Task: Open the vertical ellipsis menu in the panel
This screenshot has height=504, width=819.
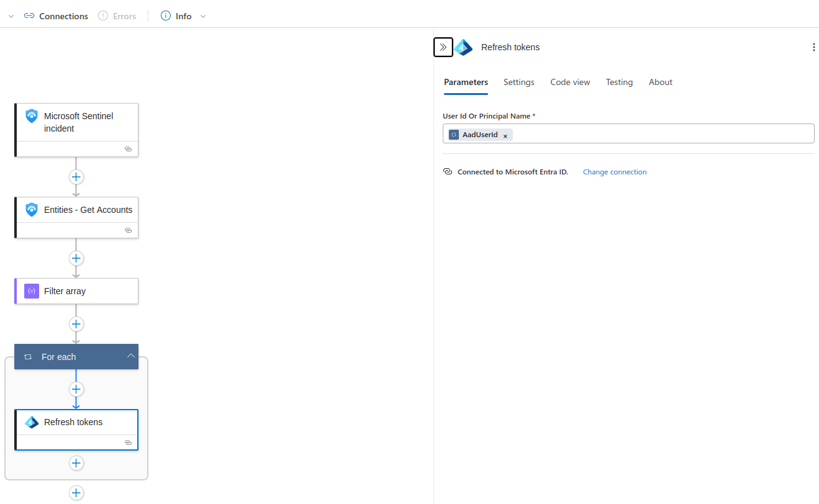Action: [x=813, y=47]
